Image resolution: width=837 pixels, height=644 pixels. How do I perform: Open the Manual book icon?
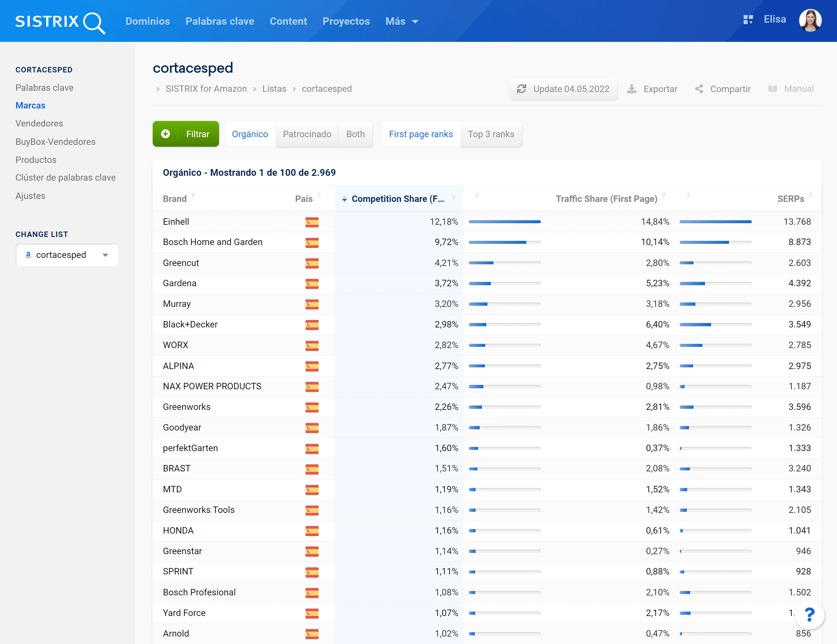click(773, 89)
